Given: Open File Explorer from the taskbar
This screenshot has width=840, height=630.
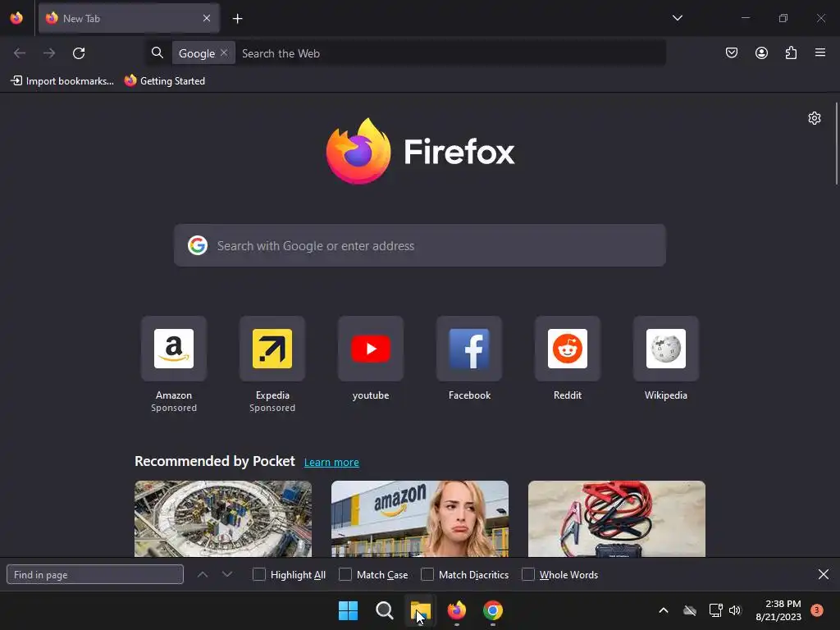Looking at the screenshot, I should coord(421,610).
